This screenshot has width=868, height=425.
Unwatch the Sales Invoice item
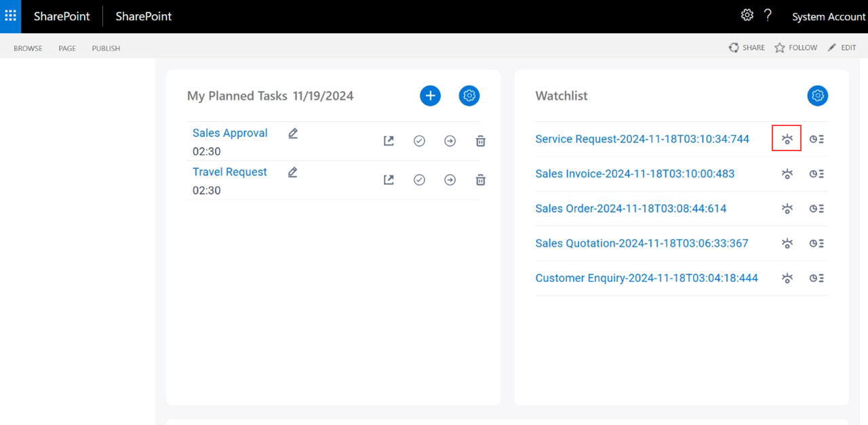pos(787,174)
